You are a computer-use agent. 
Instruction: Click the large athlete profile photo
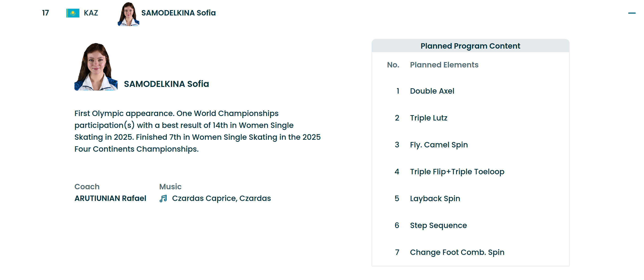(x=96, y=67)
